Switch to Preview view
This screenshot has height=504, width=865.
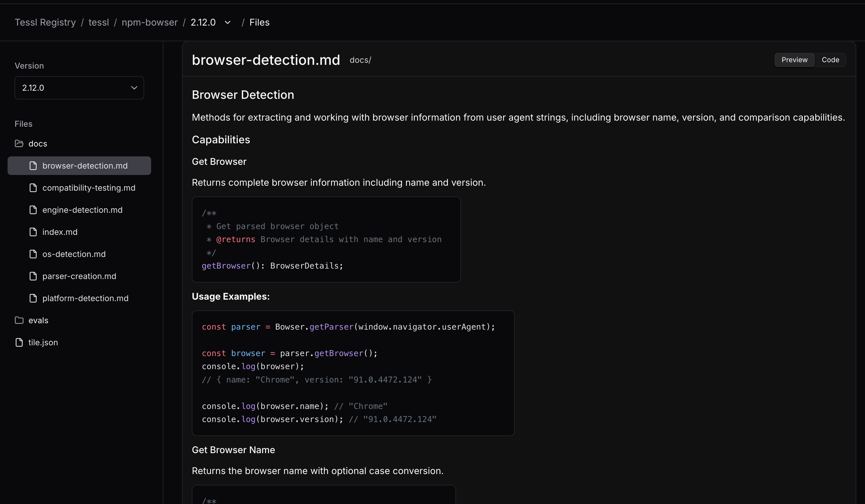coord(794,60)
